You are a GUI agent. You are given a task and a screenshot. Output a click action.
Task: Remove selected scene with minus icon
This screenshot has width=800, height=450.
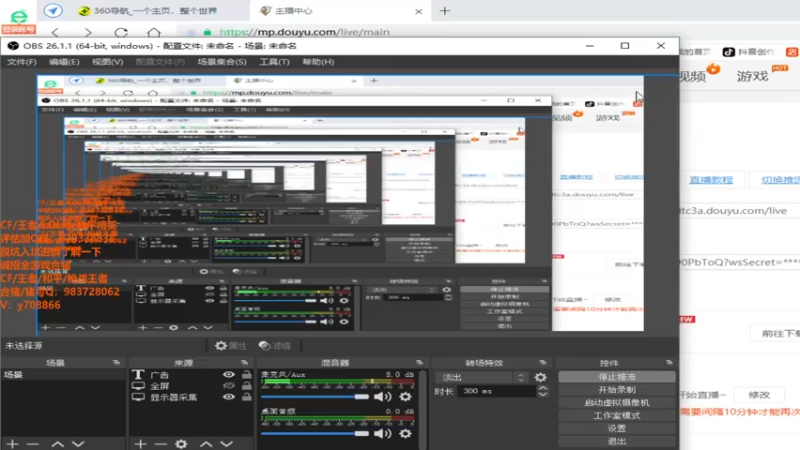click(33, 444)
